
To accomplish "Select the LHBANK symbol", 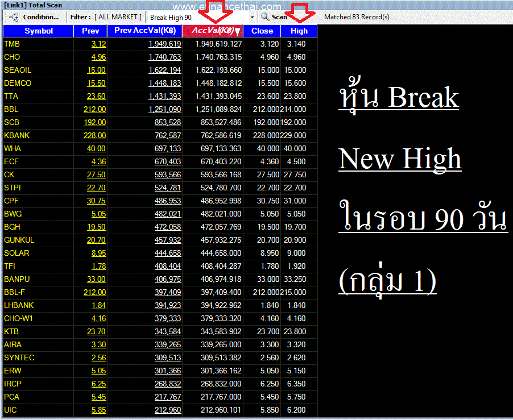I will click(x=19, y=305).
